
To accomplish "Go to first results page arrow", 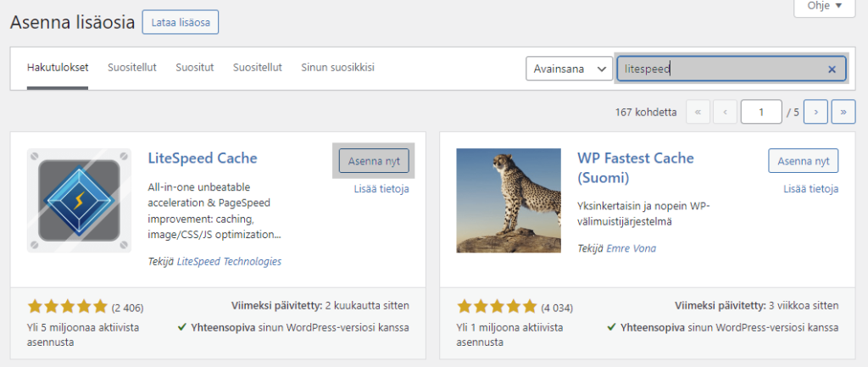I will point(698,112).
